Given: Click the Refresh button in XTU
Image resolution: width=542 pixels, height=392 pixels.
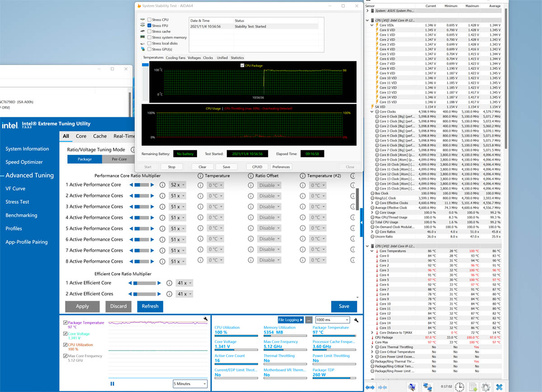Looking at the screenshot, I should click(x=150, y=306).
